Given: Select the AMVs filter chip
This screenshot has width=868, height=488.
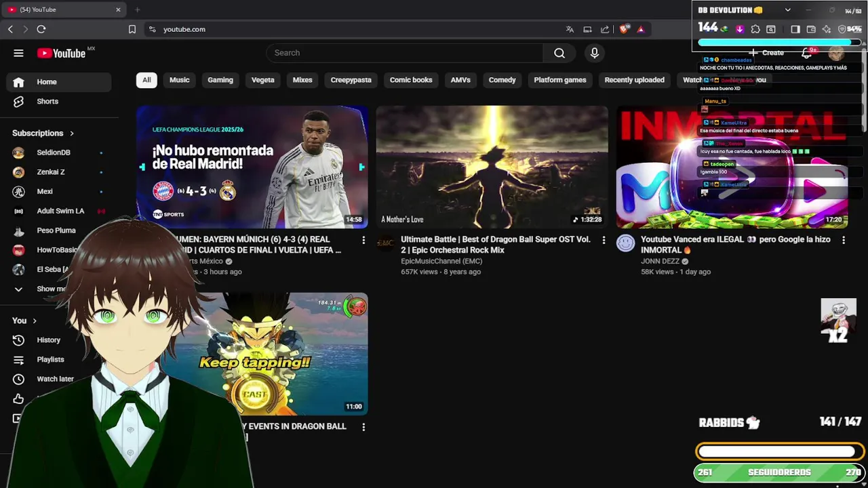Looking at the screenshot, I should 460,80.
